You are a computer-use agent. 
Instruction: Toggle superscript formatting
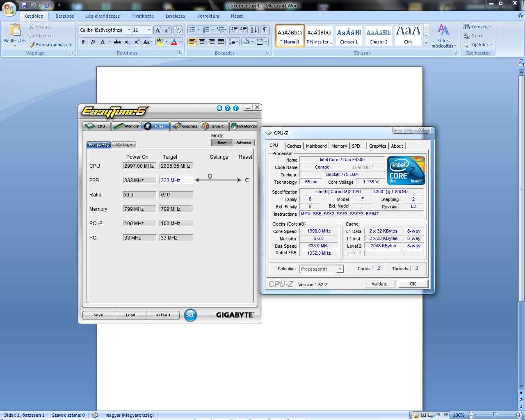[137, 42]
